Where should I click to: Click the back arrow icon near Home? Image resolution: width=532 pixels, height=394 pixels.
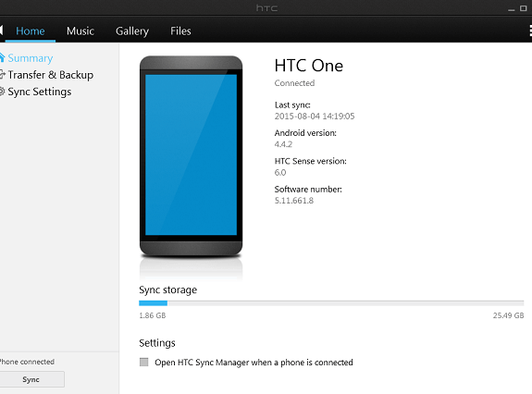click(x=1, y=31)
